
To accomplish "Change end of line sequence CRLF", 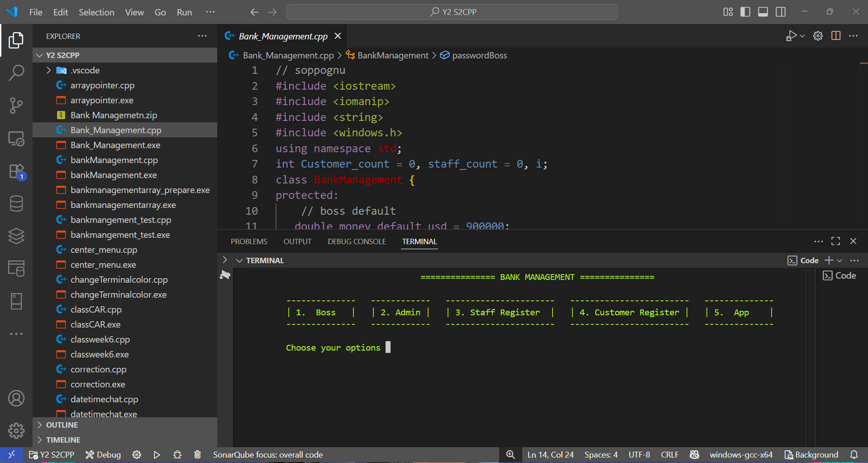I will click(x=669, y=454).
